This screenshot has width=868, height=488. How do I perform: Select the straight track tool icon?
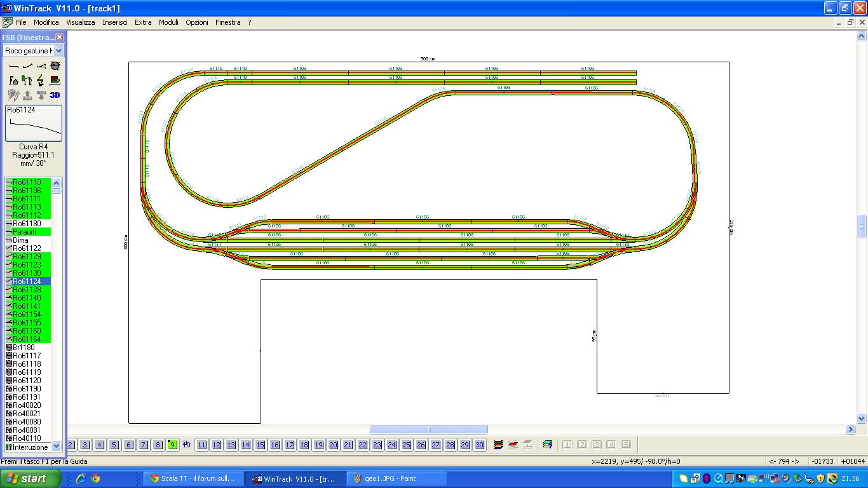pos(13,66)
